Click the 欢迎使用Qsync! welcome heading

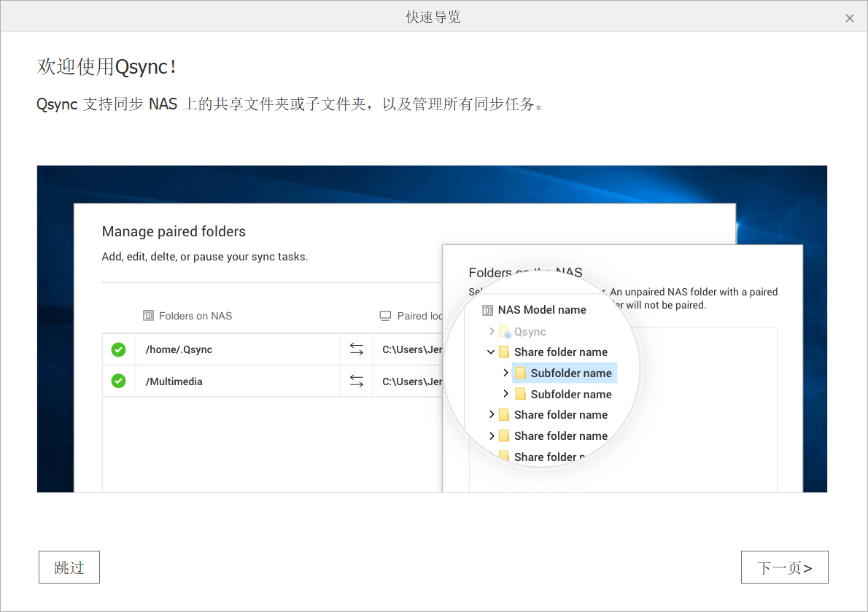pos(106,67)
